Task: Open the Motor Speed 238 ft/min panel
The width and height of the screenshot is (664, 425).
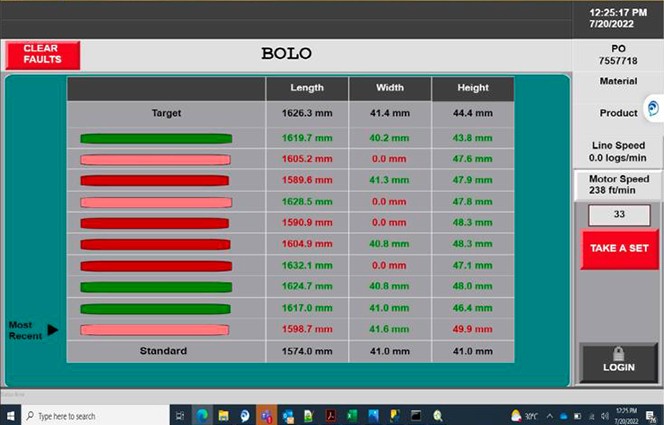Action: 619,185
